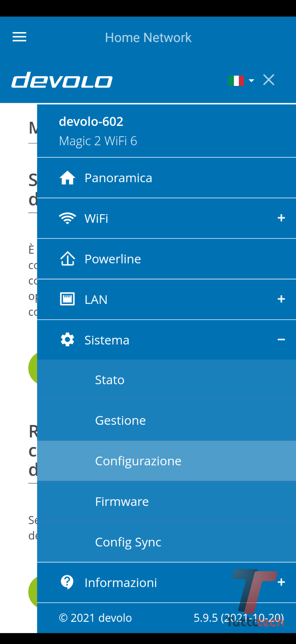Go to Configurazione page
This screenshot has height=644, width=296.
[x=138, y=461]
